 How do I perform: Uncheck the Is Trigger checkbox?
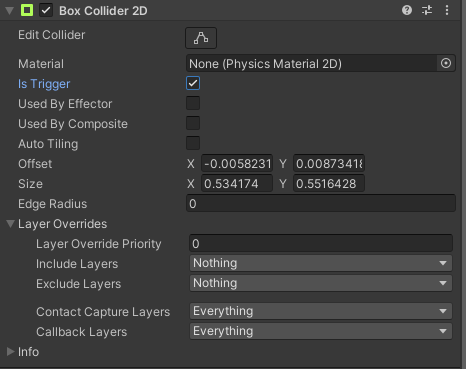pos(193,83)
